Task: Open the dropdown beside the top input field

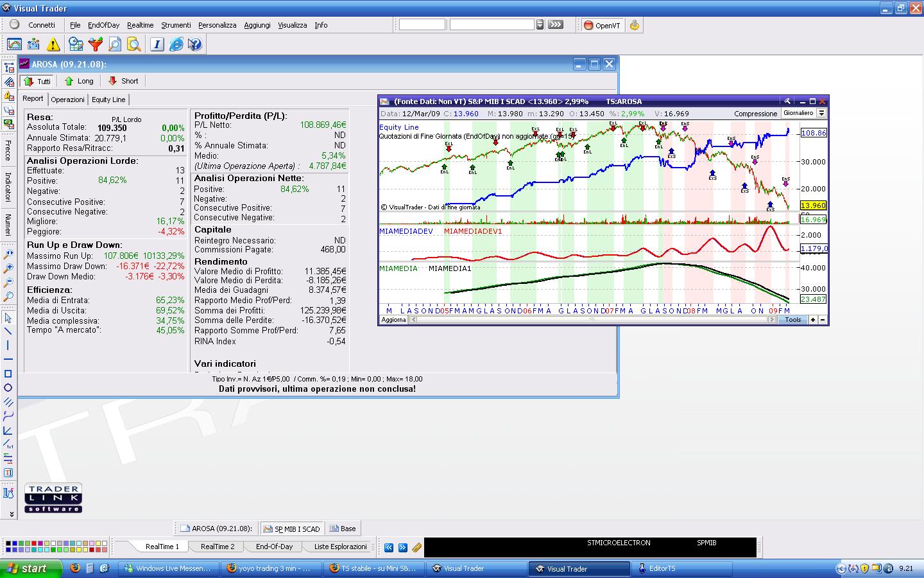Action: coord(540,24)
